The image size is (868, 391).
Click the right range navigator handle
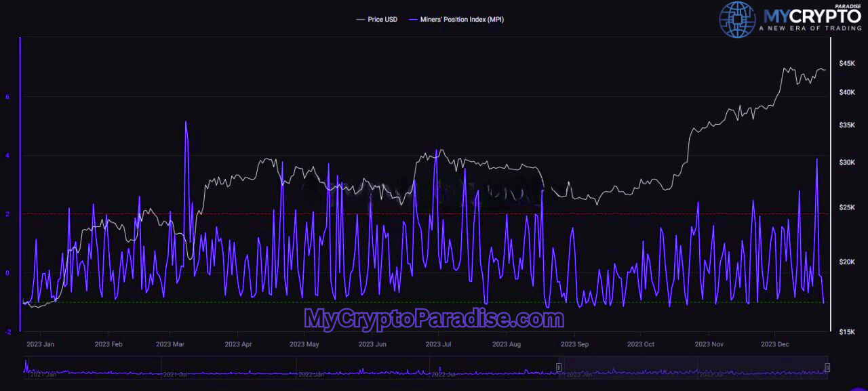(827, 367)
